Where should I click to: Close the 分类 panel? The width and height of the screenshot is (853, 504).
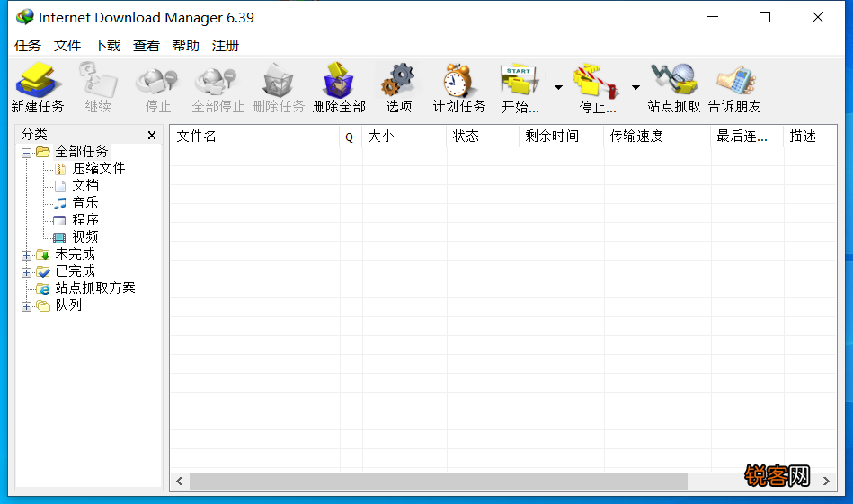(152, 136)
